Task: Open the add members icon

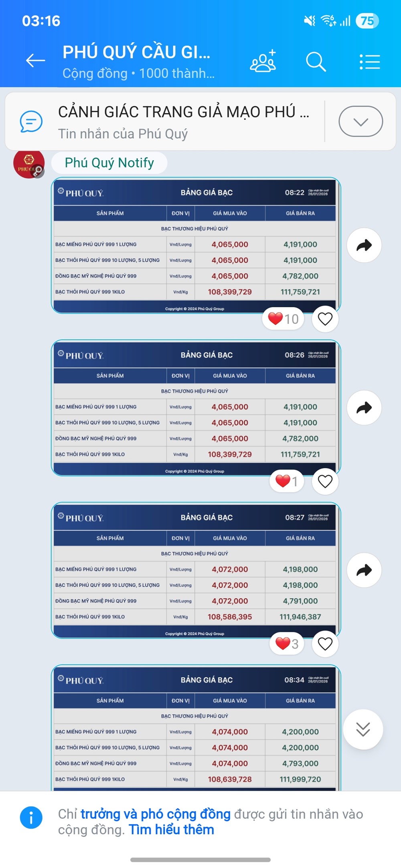Action: (x=263, y=61)
